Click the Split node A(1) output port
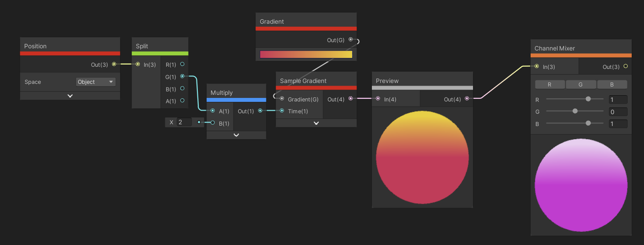This screenshot has height=245, width=644. 182,101
